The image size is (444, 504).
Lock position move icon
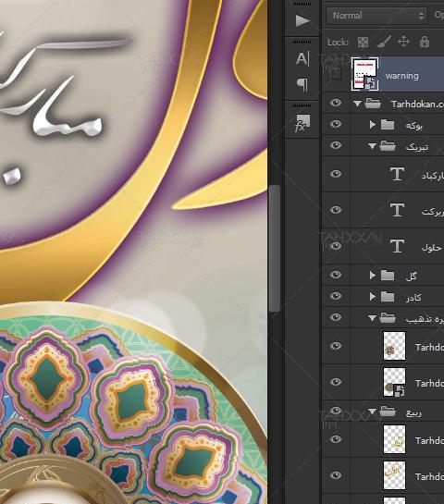[404, 42]
